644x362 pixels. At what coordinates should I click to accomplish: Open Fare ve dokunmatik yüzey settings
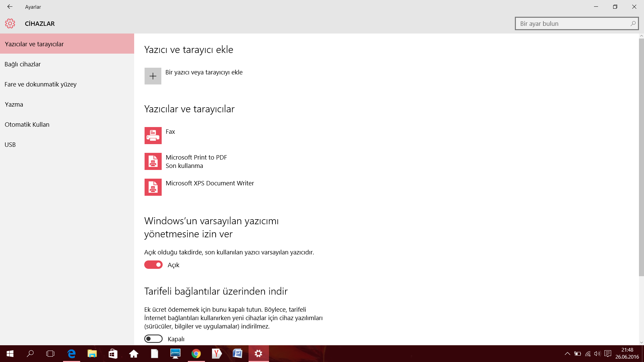(67, 84)
